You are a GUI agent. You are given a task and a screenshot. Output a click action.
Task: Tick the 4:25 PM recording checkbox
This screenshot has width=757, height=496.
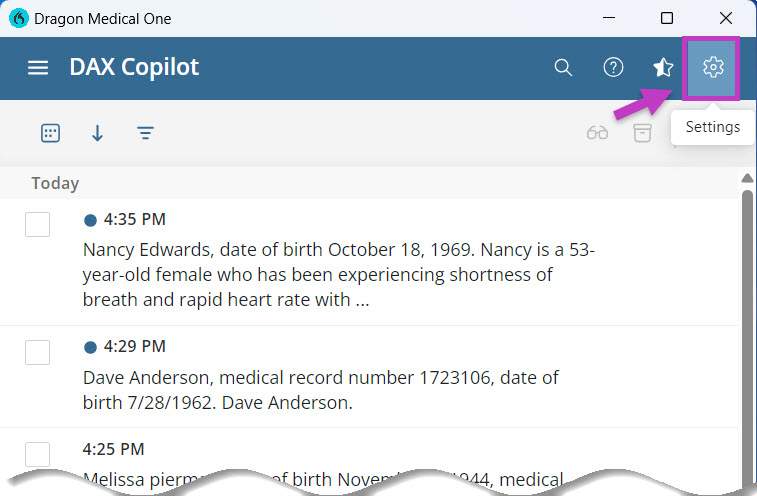(x=37, y=454)
